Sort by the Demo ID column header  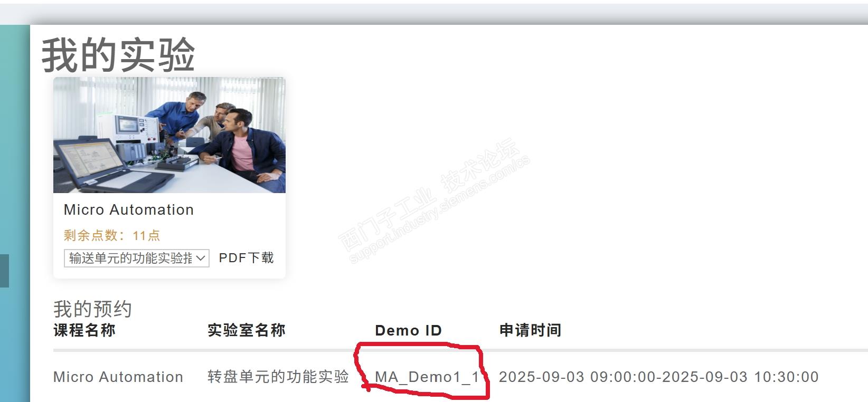coord(408,331)
